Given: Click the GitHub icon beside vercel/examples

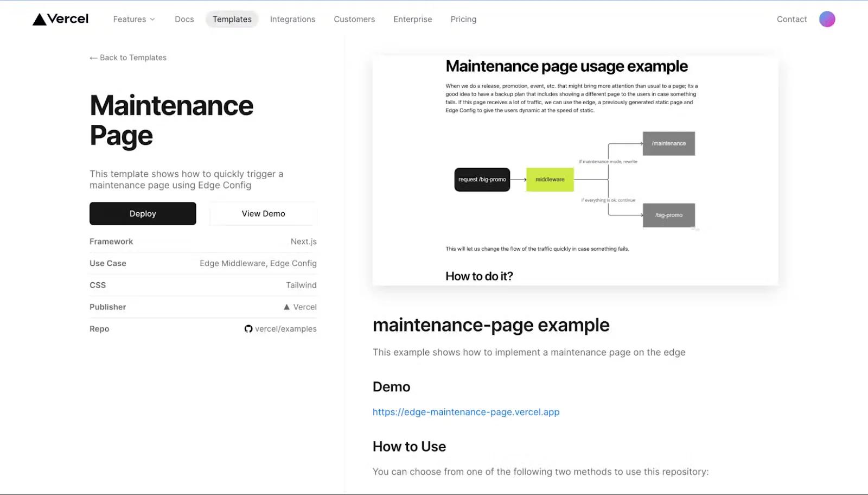Looking at the screenshot, I should [x=248, y=329].
